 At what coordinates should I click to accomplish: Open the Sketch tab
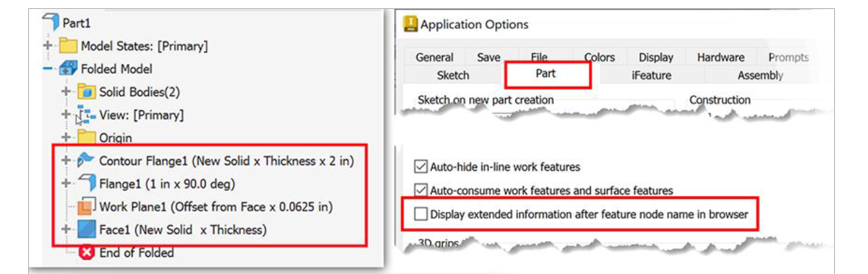(453, 76)
